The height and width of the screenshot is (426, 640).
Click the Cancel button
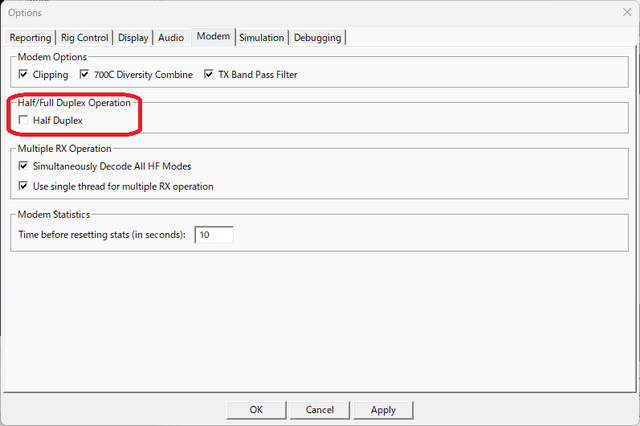pyautogui.click(x=320, y=410)
